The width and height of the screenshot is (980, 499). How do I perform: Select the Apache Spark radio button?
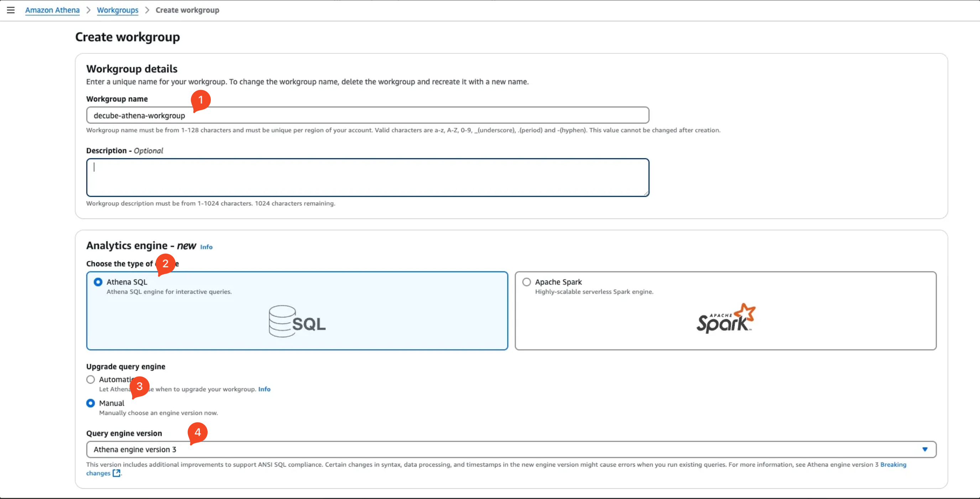tap(527, 282)
